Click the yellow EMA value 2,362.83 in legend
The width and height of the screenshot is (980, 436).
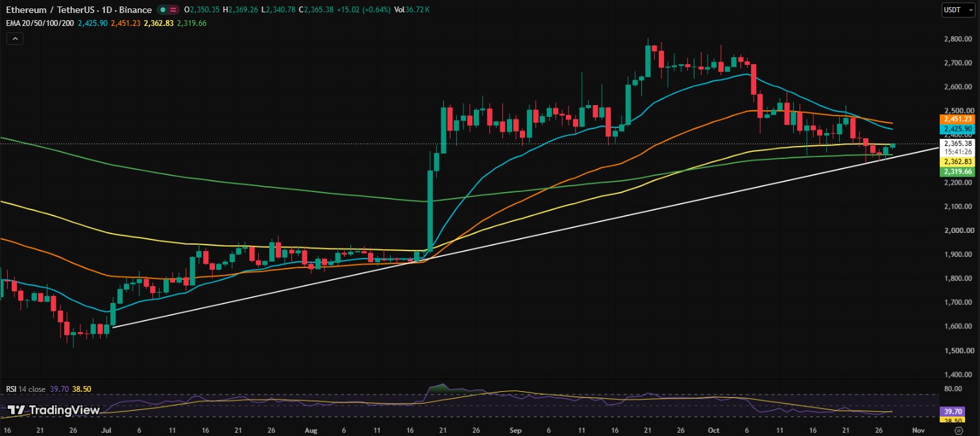[x=160, y=23]
